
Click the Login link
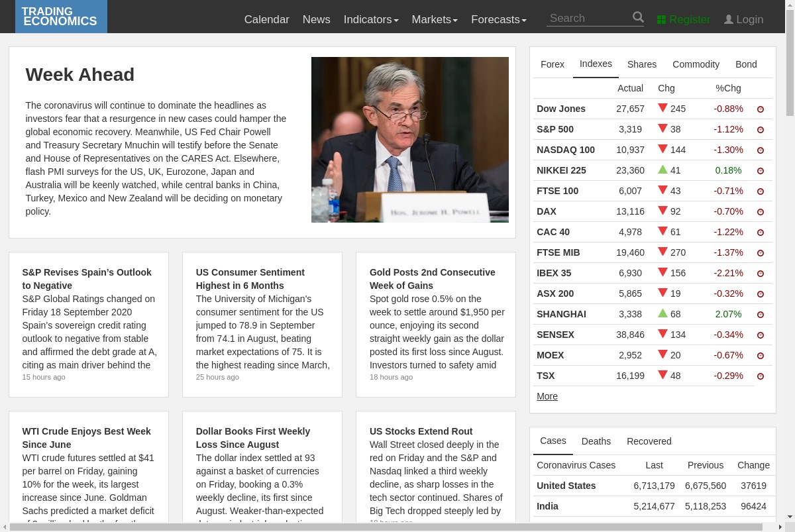click(743, 20)
